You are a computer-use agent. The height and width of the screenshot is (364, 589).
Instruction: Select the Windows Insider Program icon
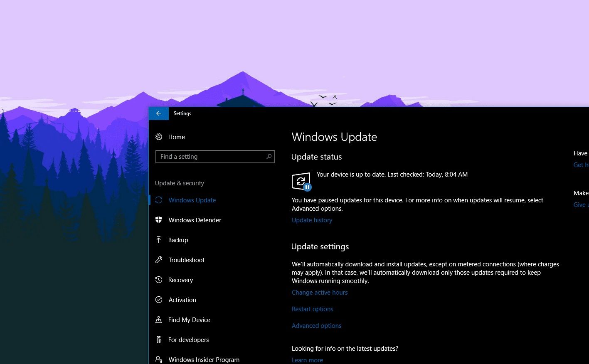159,359
